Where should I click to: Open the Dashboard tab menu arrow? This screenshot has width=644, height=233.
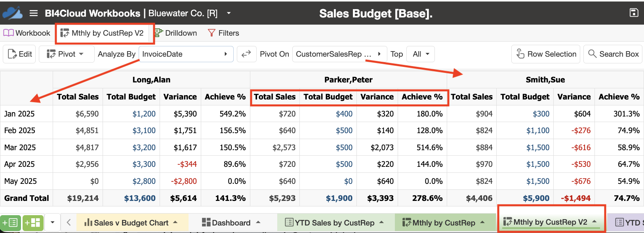click(x=258, y=222)
